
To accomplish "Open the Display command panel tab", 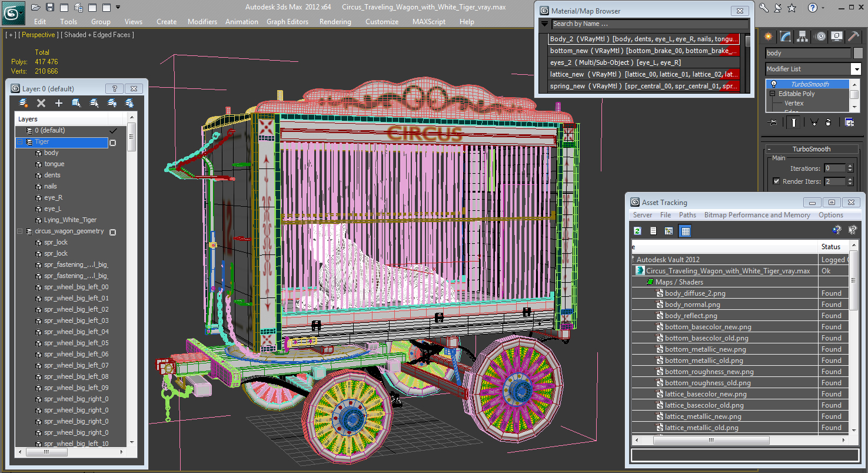I will pos(837,37).
